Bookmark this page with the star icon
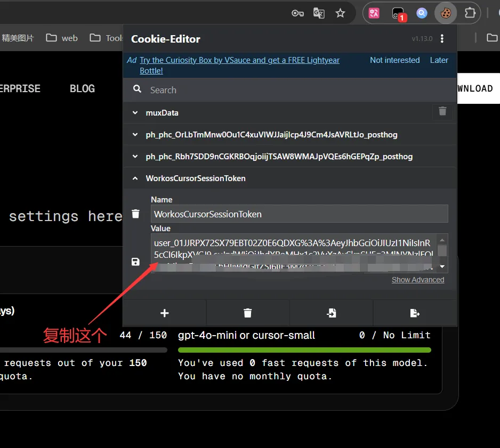The height and width of the screenshot is (448, 500). click(340, 13)
